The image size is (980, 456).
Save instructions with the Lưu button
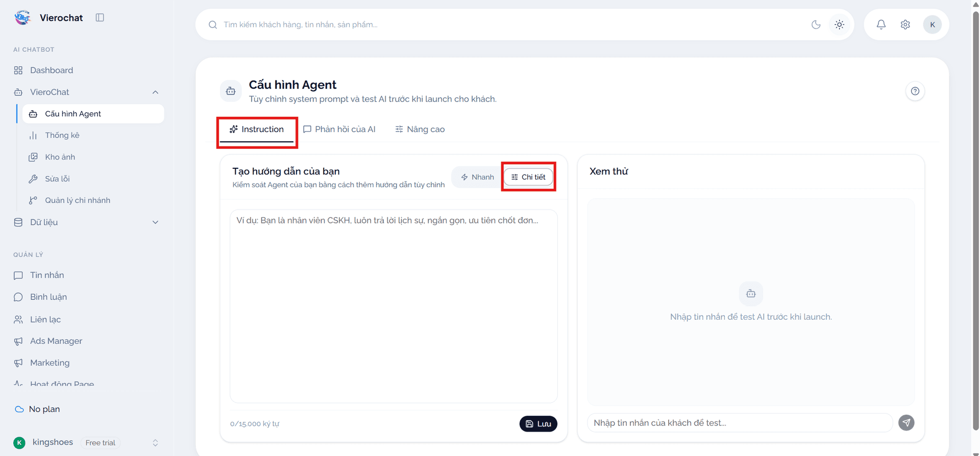point(538,424)
